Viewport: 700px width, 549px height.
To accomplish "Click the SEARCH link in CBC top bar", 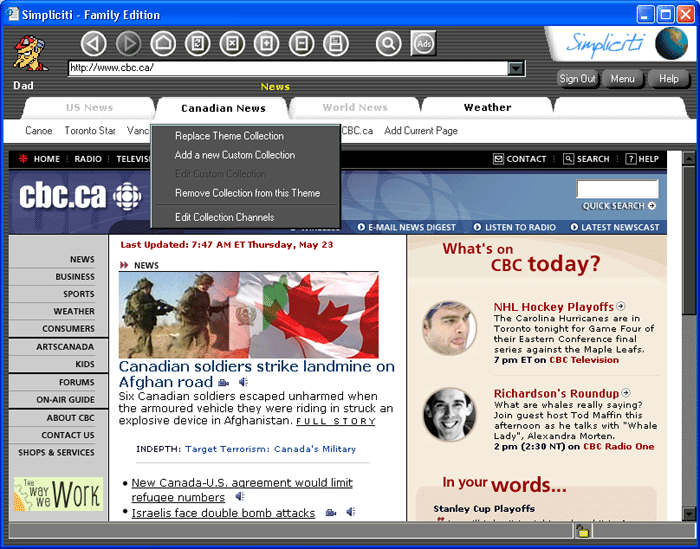I will coord(586,159).
